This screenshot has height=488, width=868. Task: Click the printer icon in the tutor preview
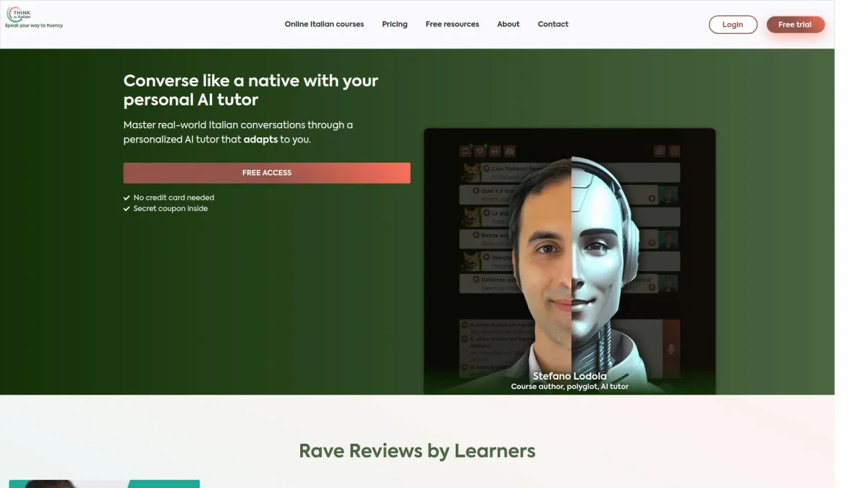click(x=495, y=151)
